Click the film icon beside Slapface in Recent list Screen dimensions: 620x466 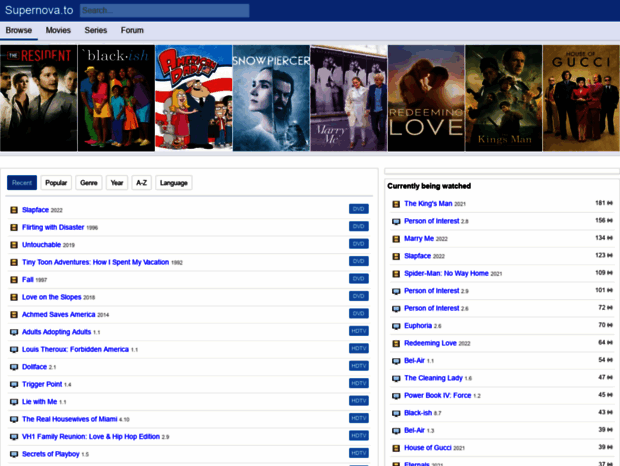pyautogui.click(x=13, y=210)
